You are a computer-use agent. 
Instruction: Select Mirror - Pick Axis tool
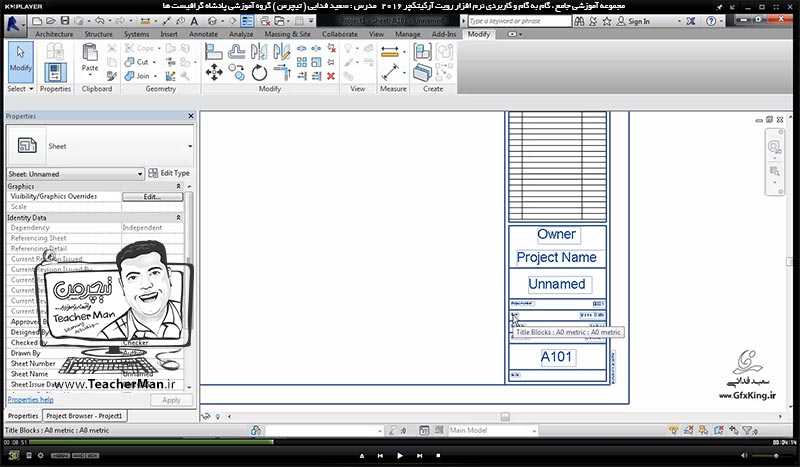[x=259, y=51]
